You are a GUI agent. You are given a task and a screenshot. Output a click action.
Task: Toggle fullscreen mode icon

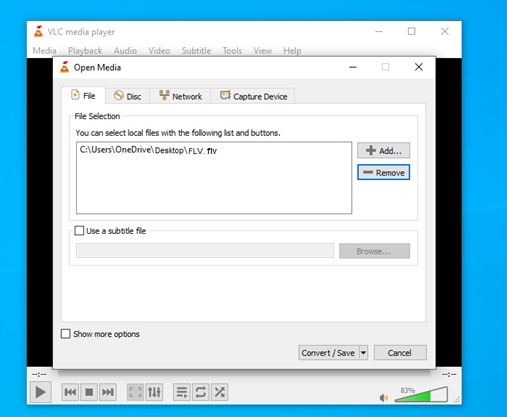[x=135, y=392]
